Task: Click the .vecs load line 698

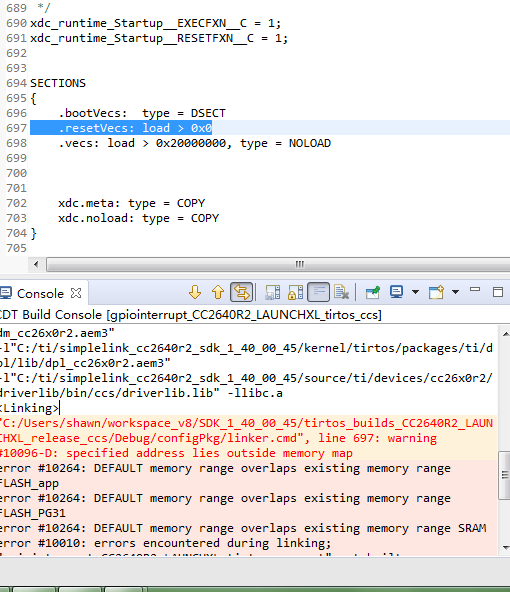Action: [194, 143]
